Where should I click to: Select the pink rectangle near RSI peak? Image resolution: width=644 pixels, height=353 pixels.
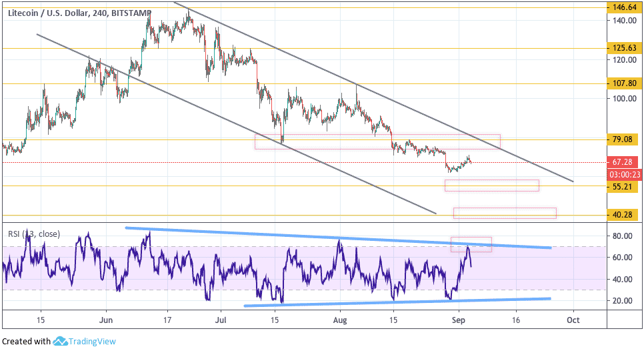click(x=471, y=244)
